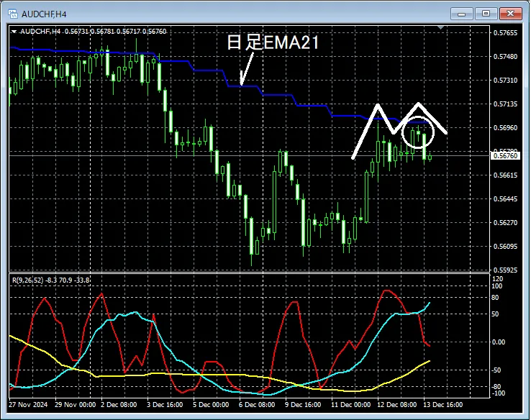Click indicator scale value 120
Image resolution: width=531 pixels, height=420 pixels.
[498, 279]
